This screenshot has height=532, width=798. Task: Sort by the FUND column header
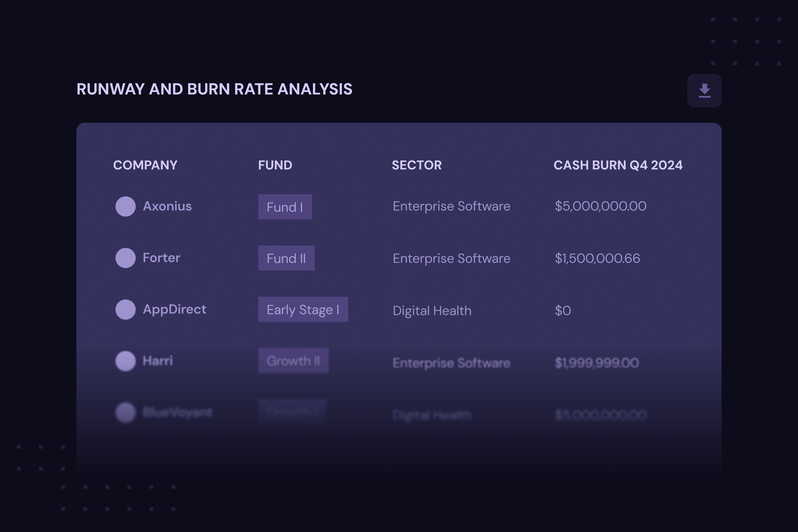pos(275,165)
